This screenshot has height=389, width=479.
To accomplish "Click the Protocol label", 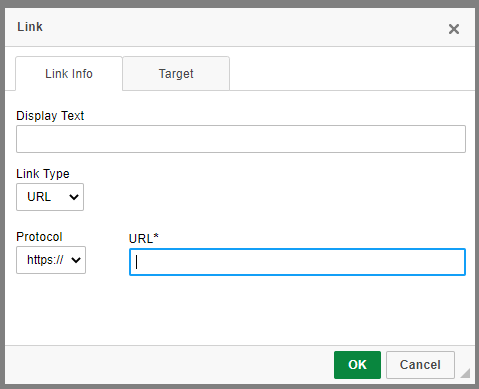I will [x=39, y=237].
